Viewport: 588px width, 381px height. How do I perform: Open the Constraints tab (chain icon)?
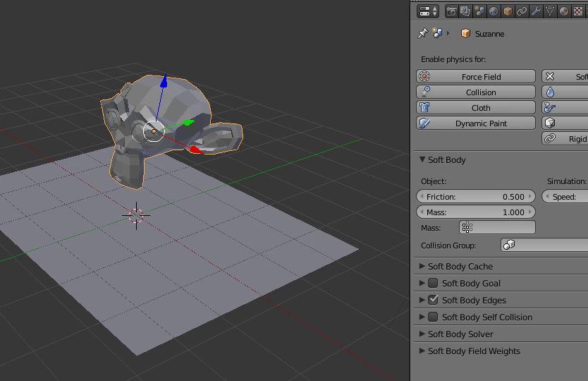click(522, 11)
